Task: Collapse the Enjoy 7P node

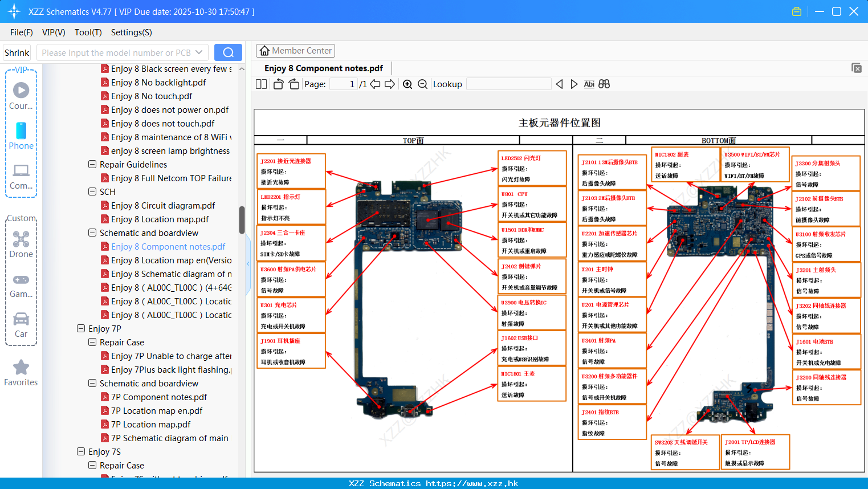Action: tap(81, 328)
